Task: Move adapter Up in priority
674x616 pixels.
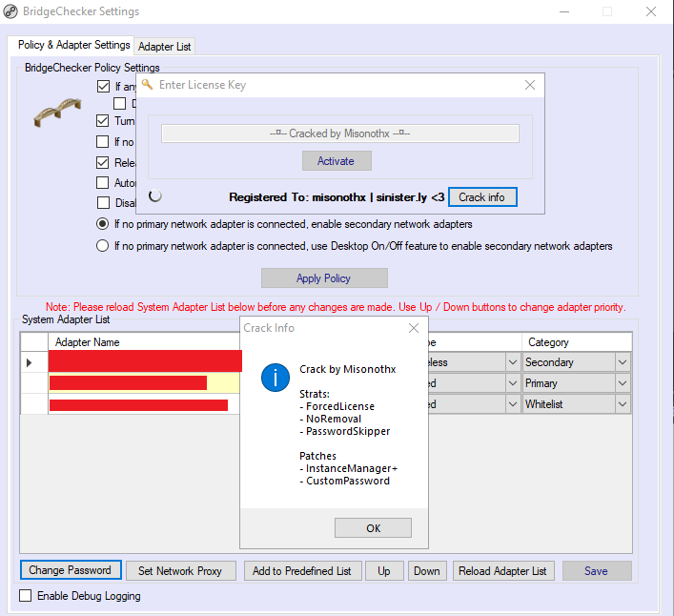Action: click(384, 571)
